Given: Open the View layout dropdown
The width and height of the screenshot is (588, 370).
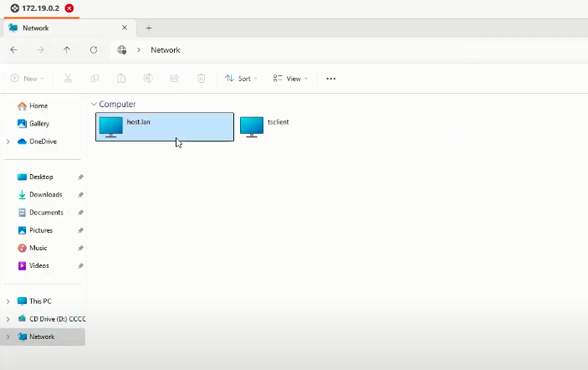Looking at the screenshot, I should (290, 79).
